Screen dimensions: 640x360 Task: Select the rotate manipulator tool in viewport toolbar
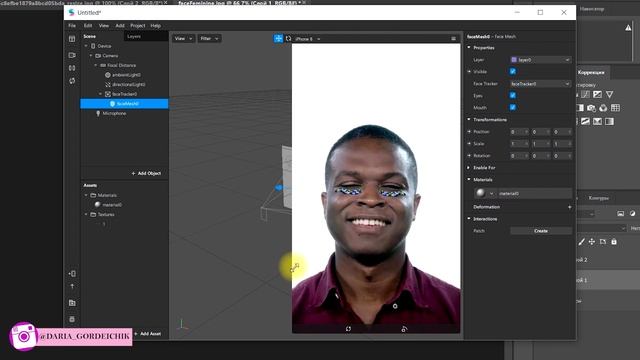pos(289,38)
